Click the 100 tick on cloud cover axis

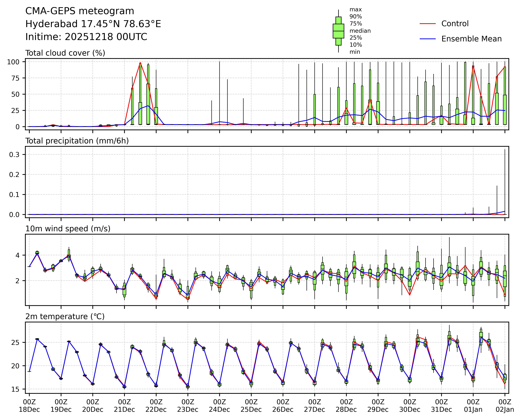pos(13,62)
